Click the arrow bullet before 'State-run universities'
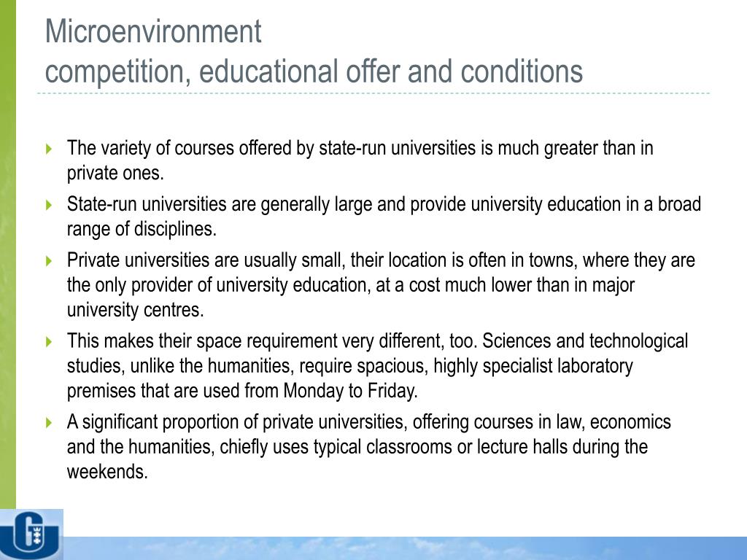Image resolution: width=747 pixels, height=560 pixels. (49, 205)
